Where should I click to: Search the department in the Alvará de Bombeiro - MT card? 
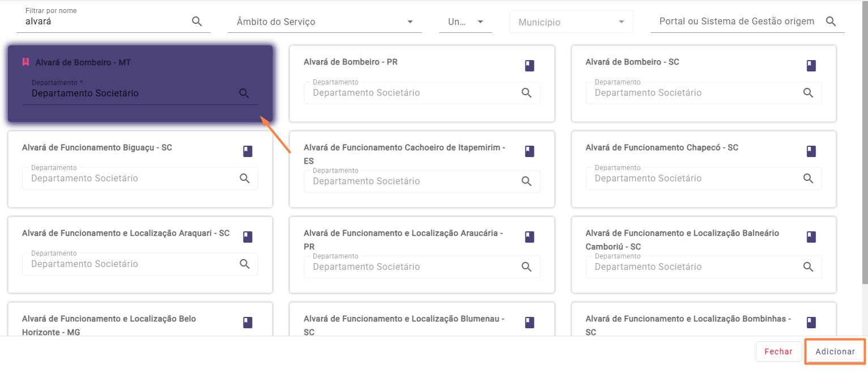coord(244,94)
